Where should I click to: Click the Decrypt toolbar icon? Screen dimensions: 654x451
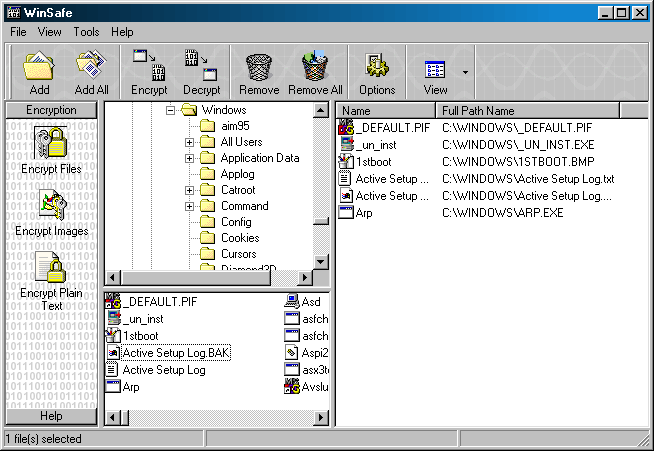[201, 72]
